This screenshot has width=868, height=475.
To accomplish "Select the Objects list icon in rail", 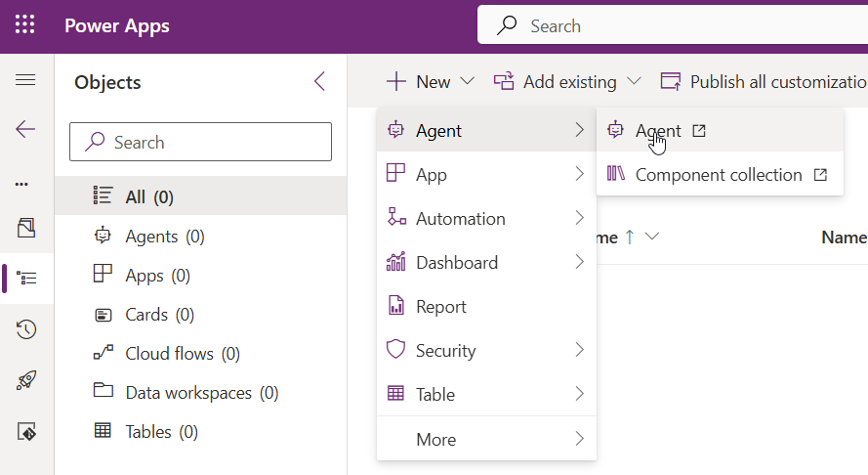I will [25, 279].
